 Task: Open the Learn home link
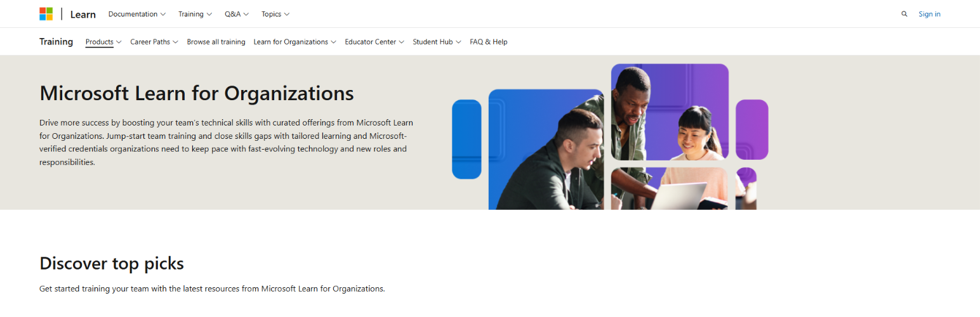click(83, 14)
